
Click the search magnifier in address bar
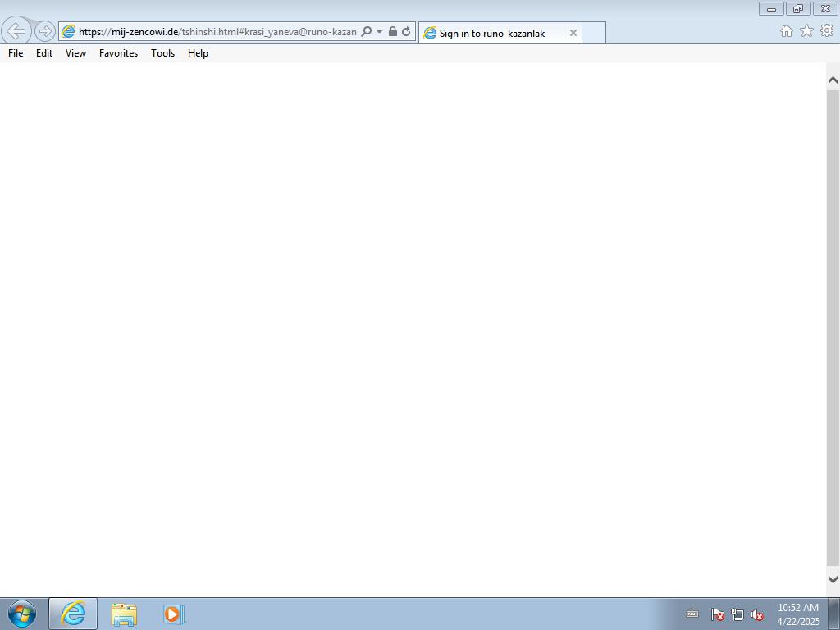(367, 32)
